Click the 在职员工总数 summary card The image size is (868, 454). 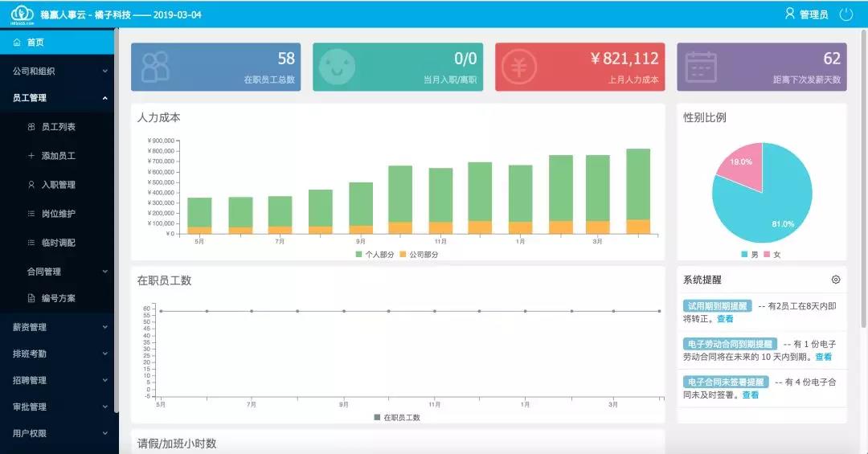215,67
